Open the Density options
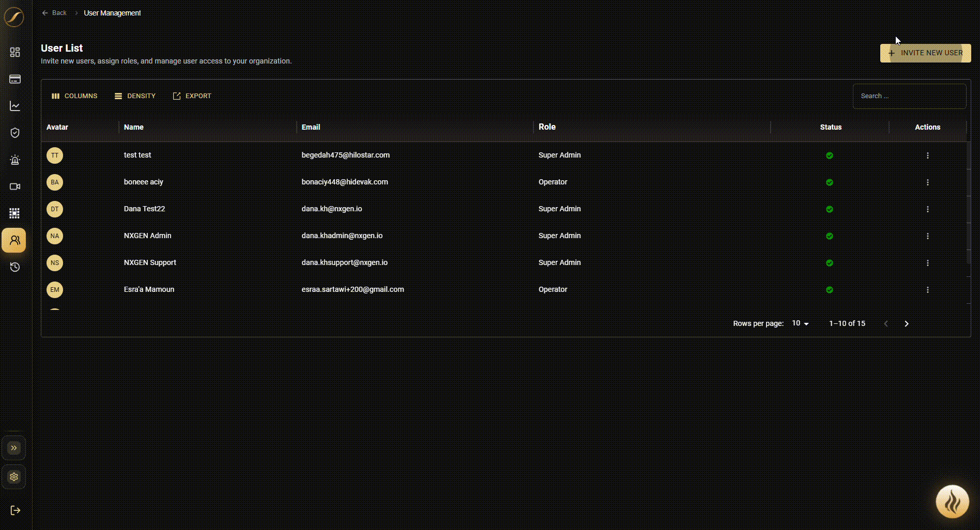The width and height of the screenshot is (980, 530). (x=135, y=96)
